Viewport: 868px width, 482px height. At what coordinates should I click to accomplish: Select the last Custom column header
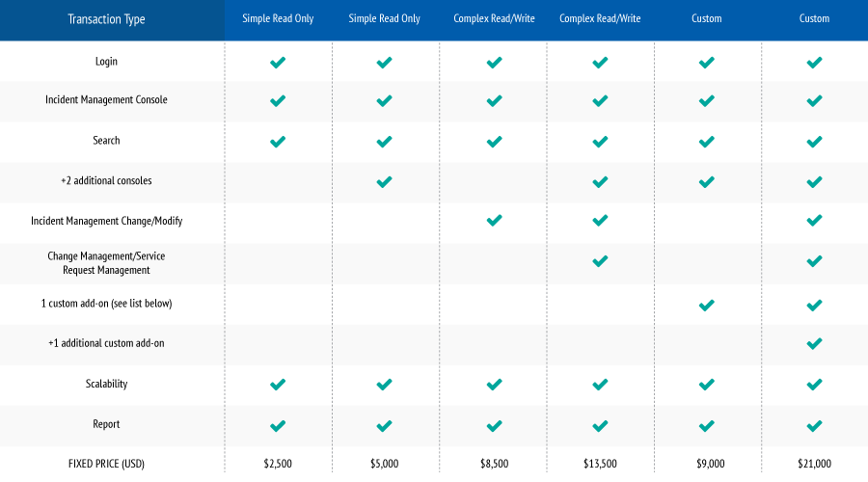click(814, 19)
